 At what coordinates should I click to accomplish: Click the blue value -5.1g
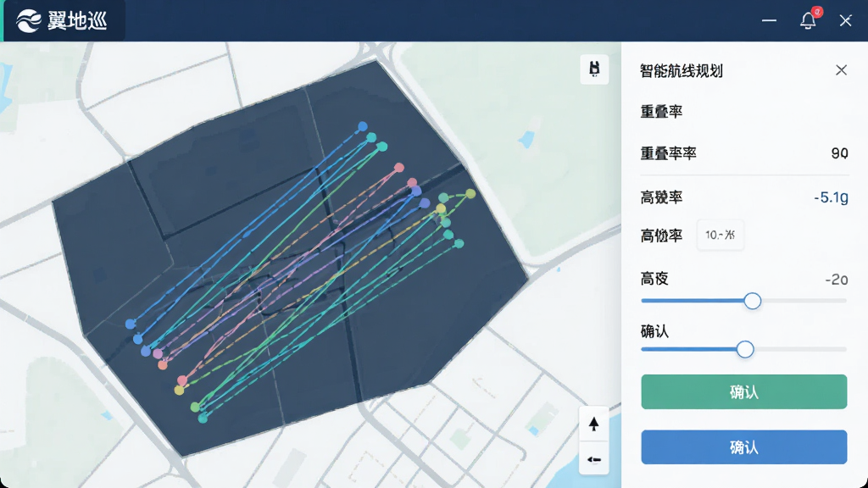(x=831, y=197)
